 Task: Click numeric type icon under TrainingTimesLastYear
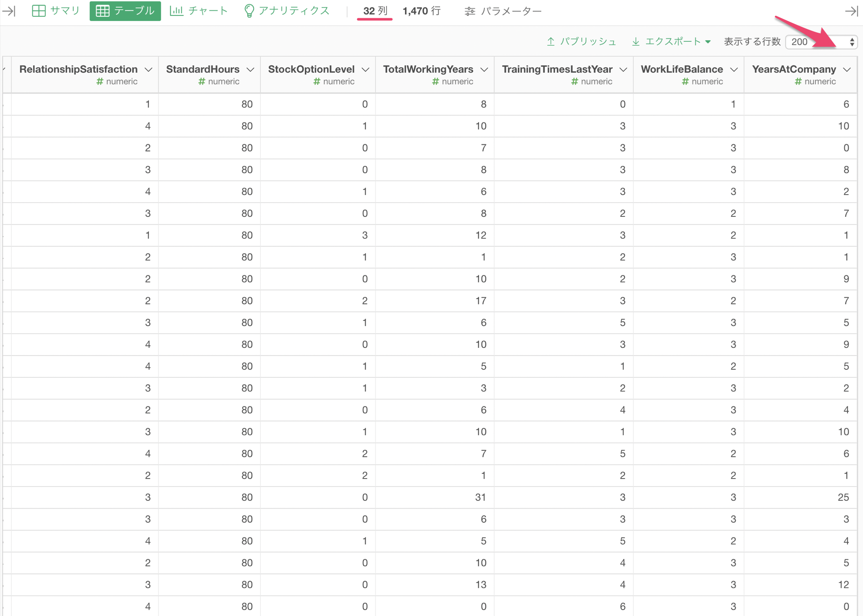(x=575, y=82)
